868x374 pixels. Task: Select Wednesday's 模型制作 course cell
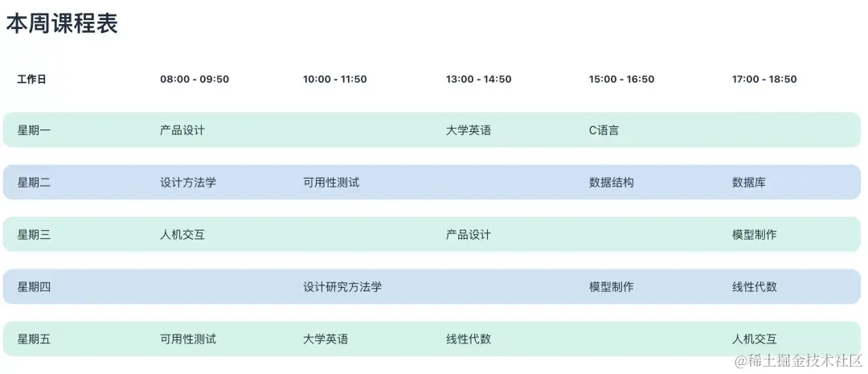click(x=754, y=234)
